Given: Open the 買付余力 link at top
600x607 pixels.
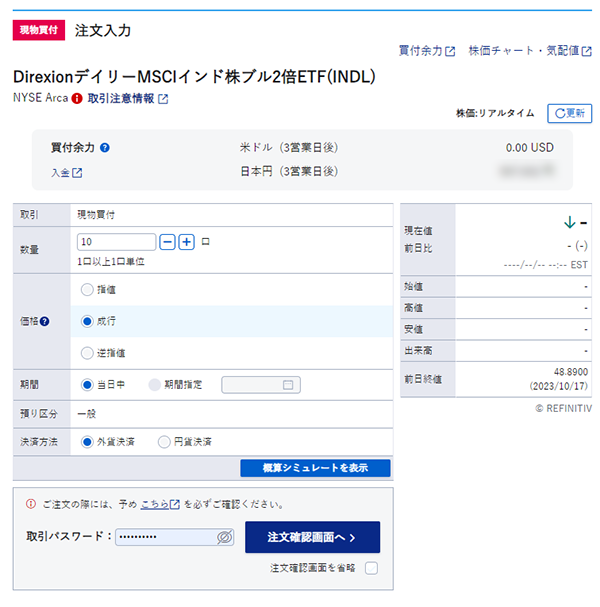Looking at the screenshot, I should pos(427,51).
